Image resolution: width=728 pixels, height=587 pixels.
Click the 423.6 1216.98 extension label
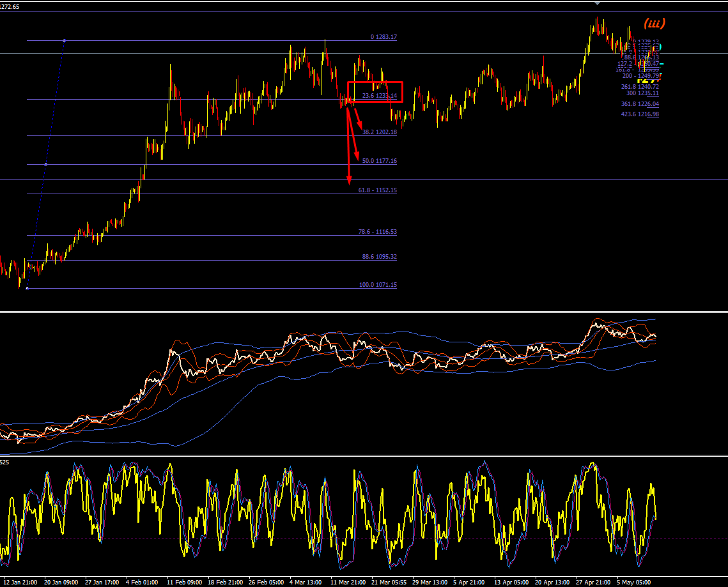(640, 114)
